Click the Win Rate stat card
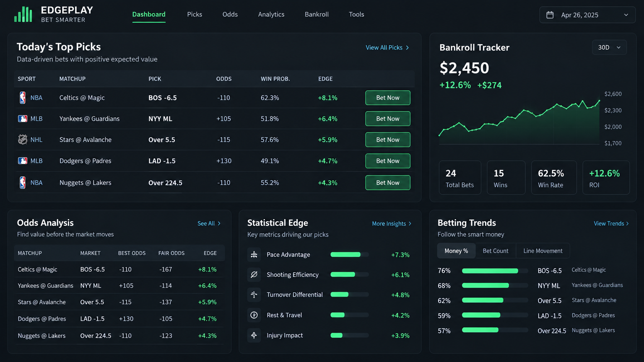The width and height of the screenshot is (644, 362). (x=554, y=178)
